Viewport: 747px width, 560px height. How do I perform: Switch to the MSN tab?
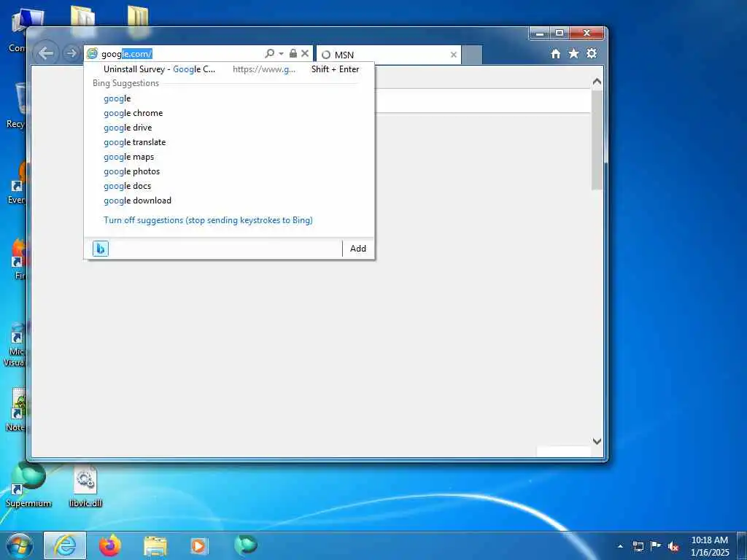pyautogui.click(x=388, y=55)
